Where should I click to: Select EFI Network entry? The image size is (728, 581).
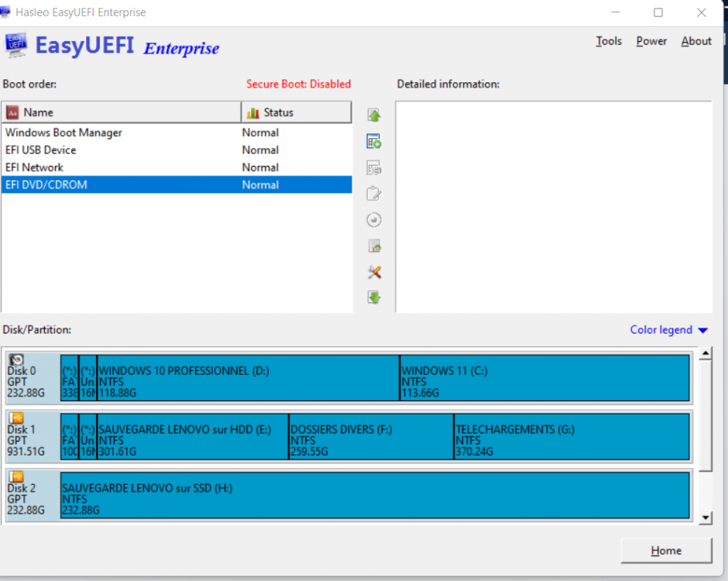pos(177,167)
